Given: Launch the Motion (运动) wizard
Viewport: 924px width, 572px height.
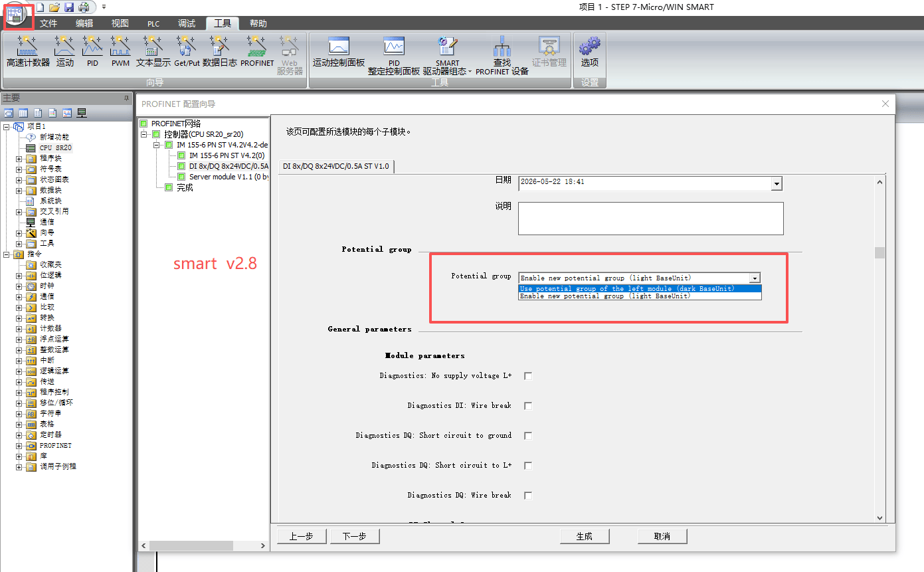Looking at the screenshot, I should pos(65,52).
